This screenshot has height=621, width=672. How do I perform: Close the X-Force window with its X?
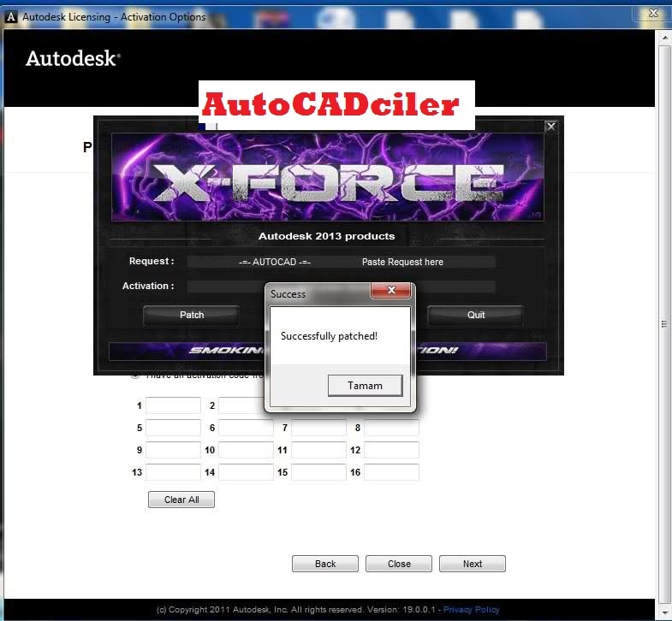(551, 127)
